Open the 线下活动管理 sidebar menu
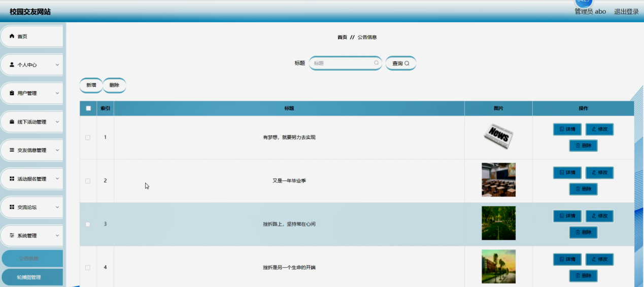 [x=31, y=122]
